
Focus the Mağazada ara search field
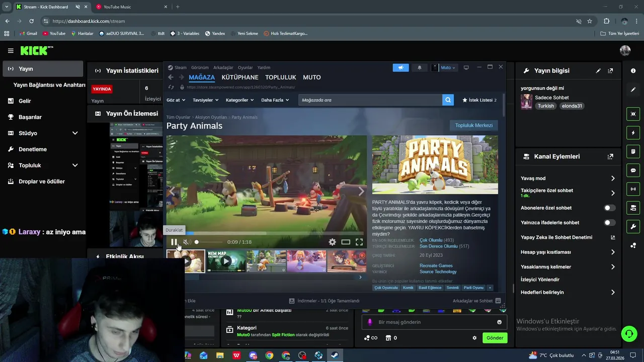point(370,100)
